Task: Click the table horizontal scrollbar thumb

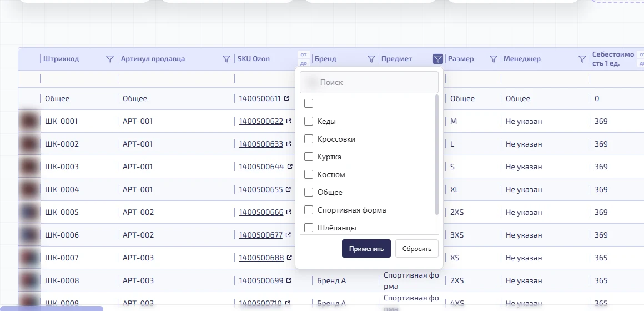Action: click(x=51, y=308)
